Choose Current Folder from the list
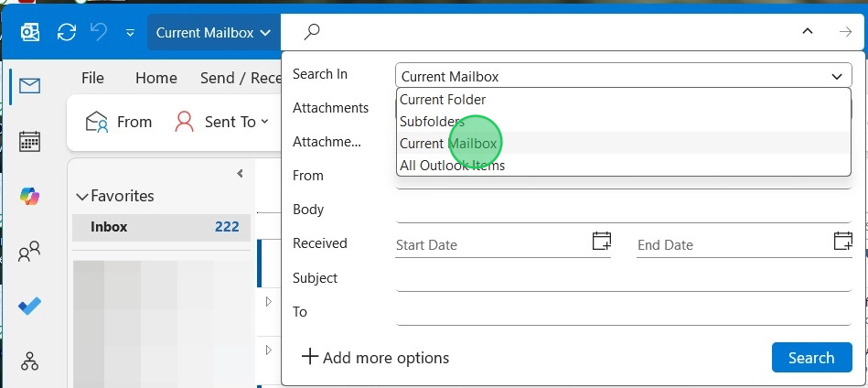Viewport: 868px width, 388px height. (623, 100)
